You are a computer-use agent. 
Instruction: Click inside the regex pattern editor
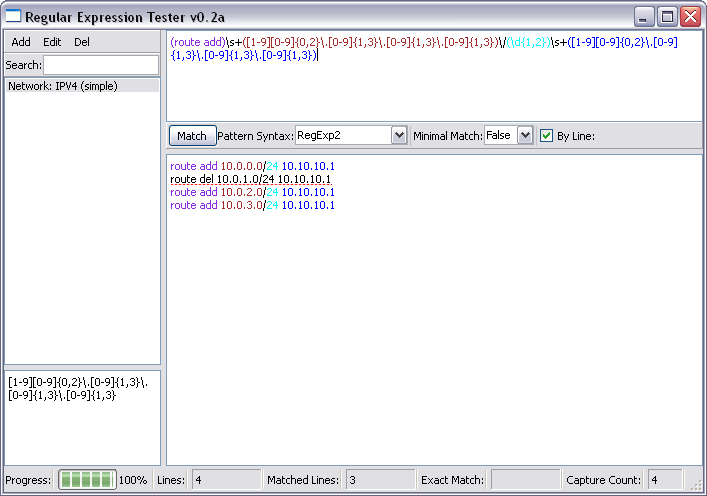coord(434,76)
